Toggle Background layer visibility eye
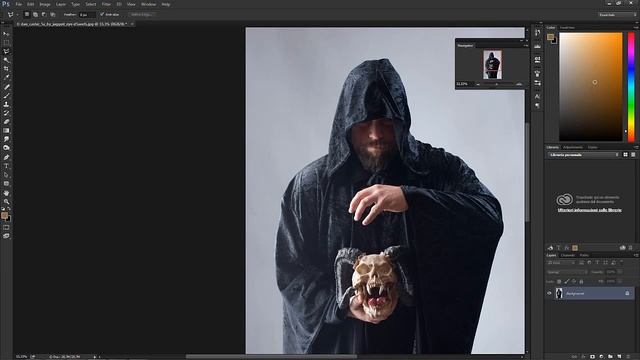The image size is (640, 360). pyautogui.click(x=549, y=293)
